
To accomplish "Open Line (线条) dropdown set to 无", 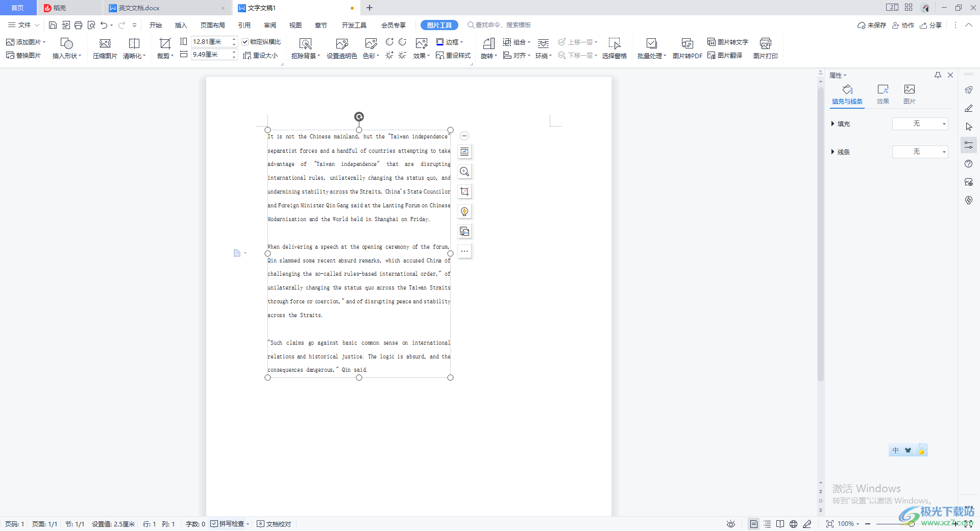I will click(x=920, y=152).
